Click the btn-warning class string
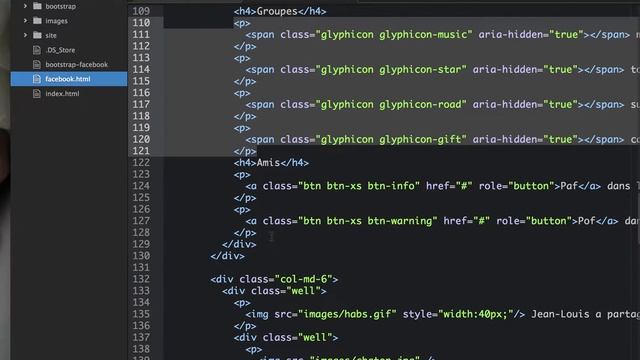The width and height of the screenshot is (640, 360). 368,221
